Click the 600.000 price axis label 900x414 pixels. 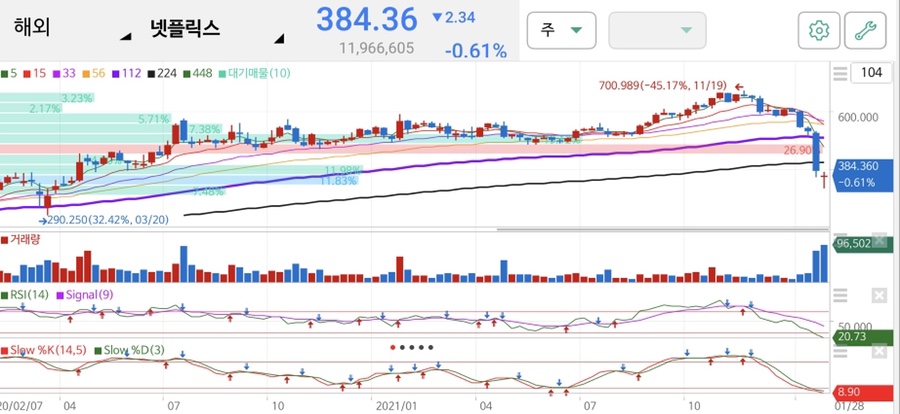[858, 117]
